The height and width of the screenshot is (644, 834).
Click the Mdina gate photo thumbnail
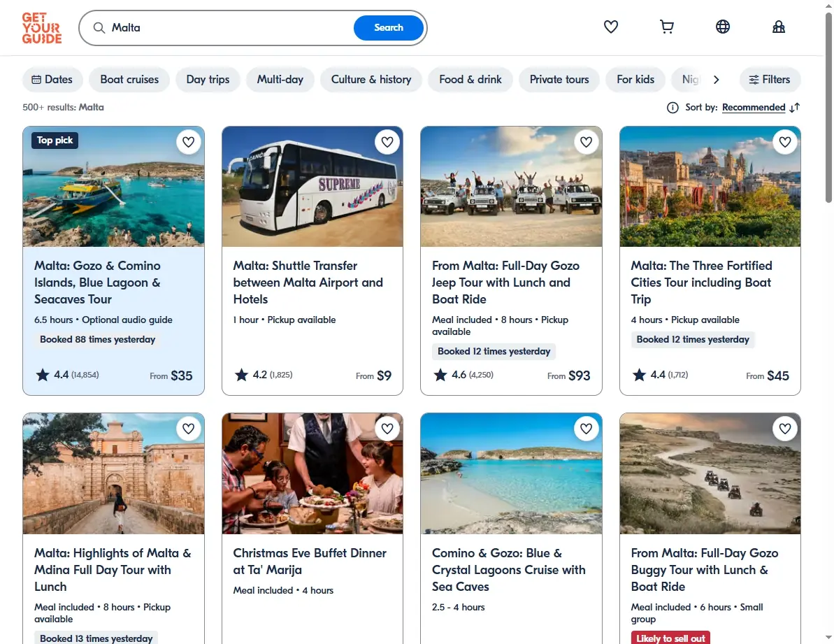[x=113, y=473]
